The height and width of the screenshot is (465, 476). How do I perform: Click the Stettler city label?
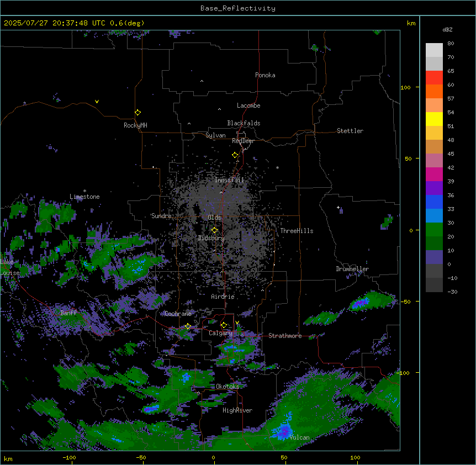[350, 131]
